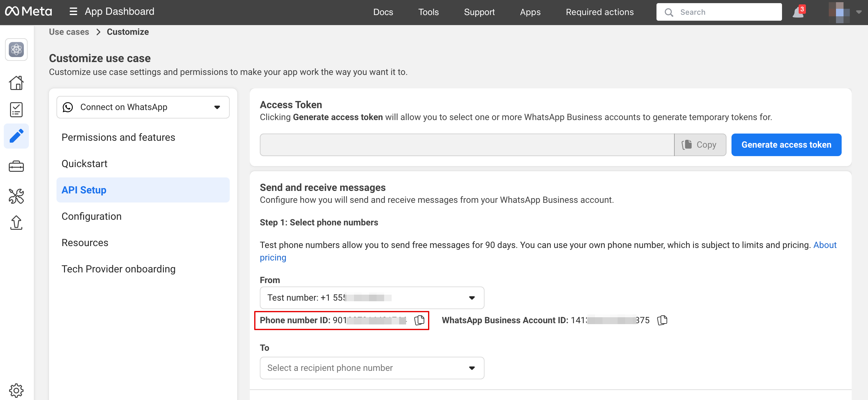This screenshot has width=868, height=400.
Task: Open the Home dashboard sidebar icon
Action: 16,83
